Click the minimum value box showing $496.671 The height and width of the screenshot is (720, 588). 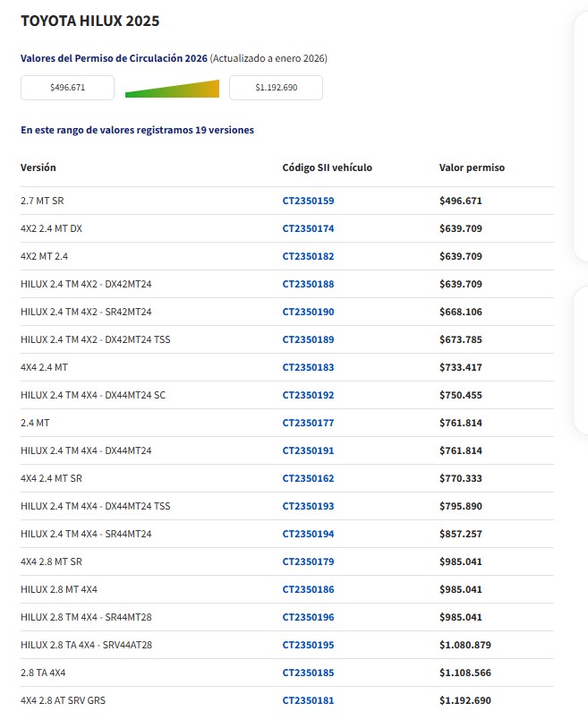67,88
